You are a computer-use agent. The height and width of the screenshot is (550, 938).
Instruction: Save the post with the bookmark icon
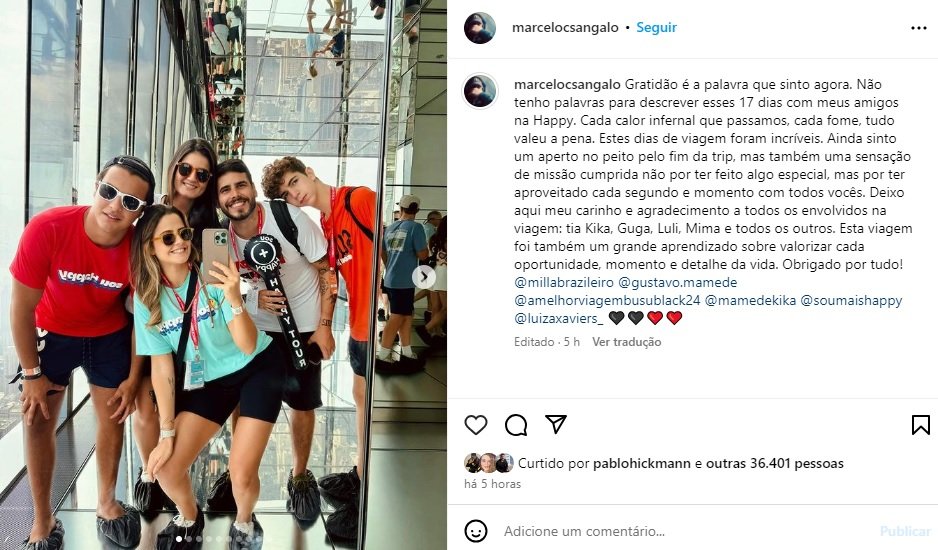point(921,425)
